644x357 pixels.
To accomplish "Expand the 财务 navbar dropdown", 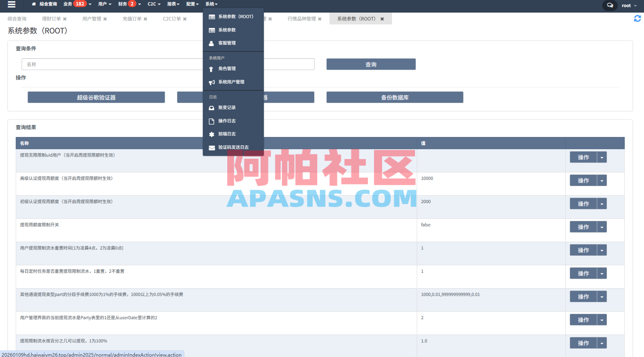I will pyautogui.click(x=129, y=4).
